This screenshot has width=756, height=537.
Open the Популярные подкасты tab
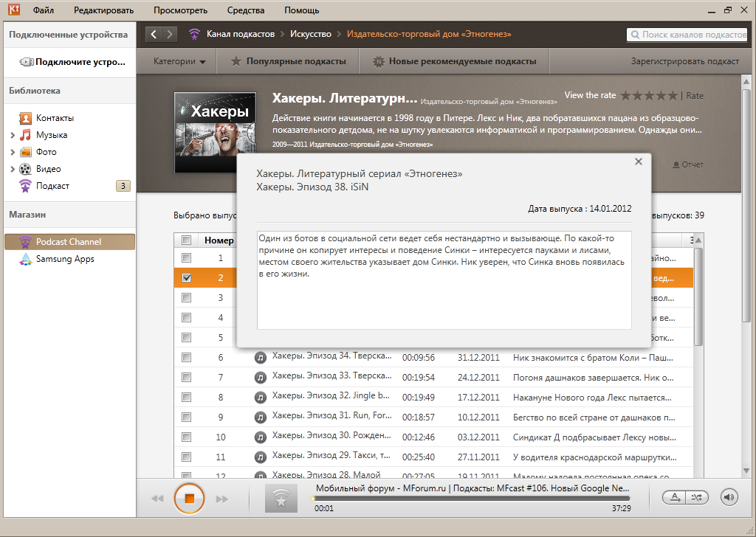(x=289, y=62)
